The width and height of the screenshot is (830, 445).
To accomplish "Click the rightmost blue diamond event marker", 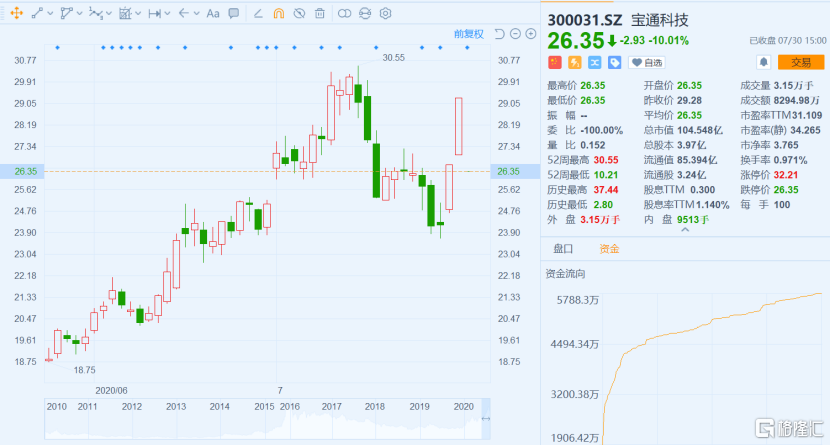I will pyautogui.click(x=467, y=48).
